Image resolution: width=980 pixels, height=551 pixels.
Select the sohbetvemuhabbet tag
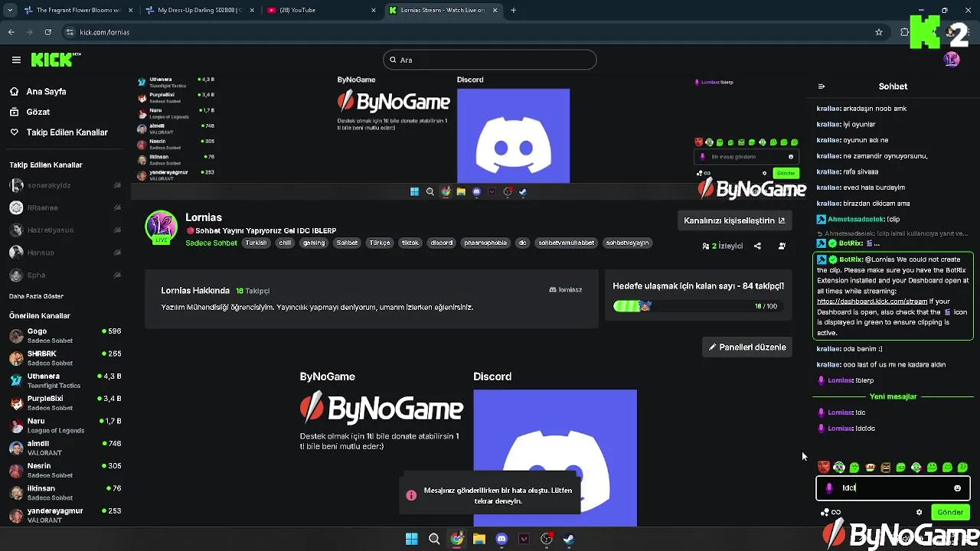[567, 243]
